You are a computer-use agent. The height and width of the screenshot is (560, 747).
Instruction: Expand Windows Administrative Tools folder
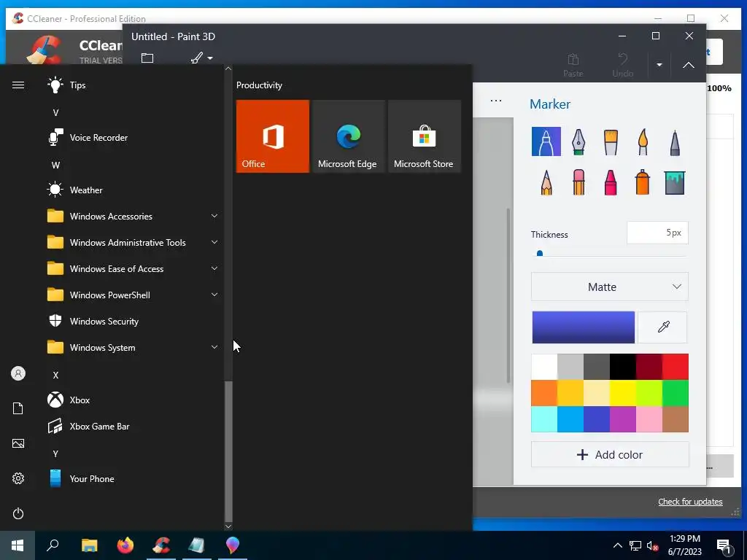click(x=133, y=242)
